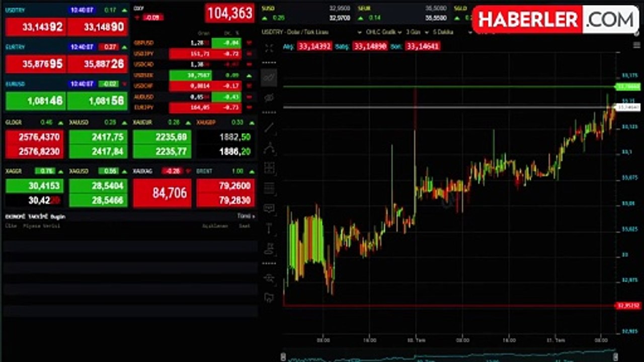The image size is (644, 362).
Task: Click the table list tool in chart toolbar
Action: pos(269,188)
